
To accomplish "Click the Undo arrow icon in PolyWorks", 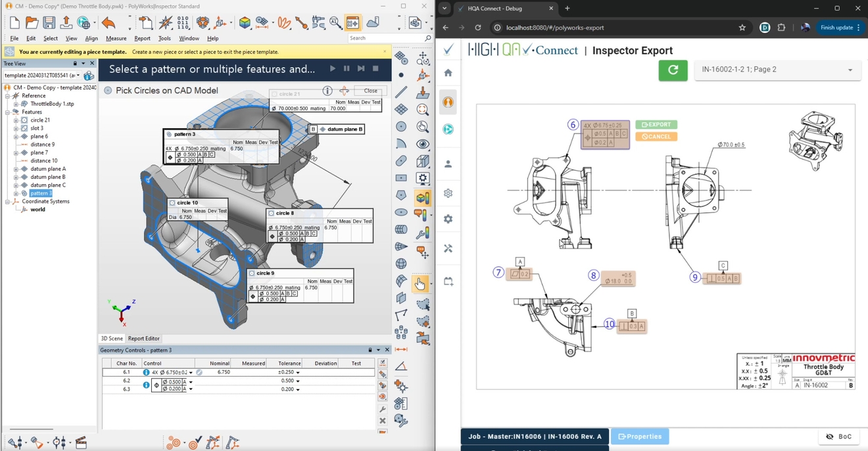I will pos(109,23).
